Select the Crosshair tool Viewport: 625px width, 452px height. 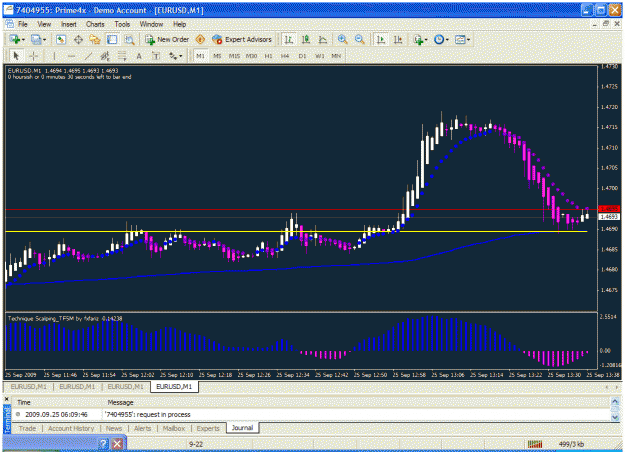click(x=33, y=56)
